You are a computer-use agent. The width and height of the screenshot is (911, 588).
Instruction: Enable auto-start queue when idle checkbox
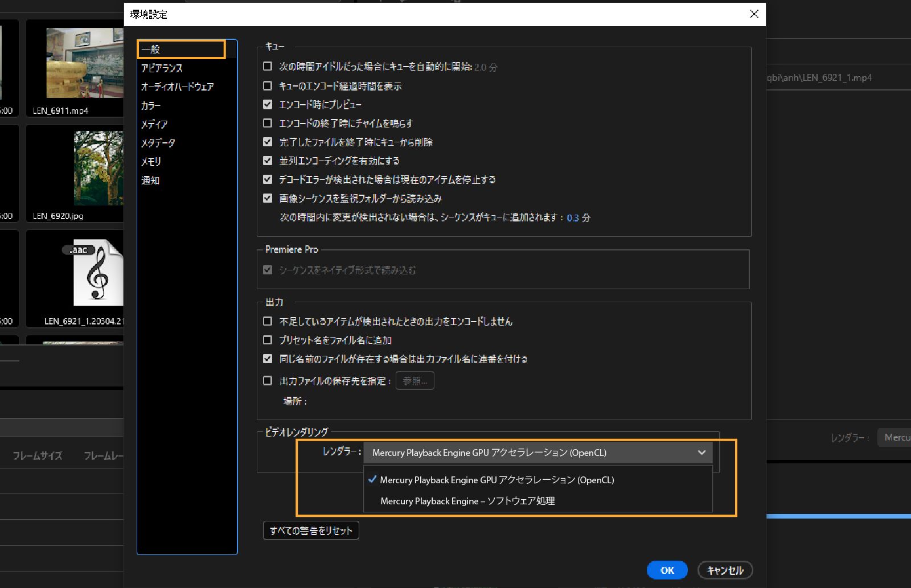pyautogui.click(x=268, y=67)
